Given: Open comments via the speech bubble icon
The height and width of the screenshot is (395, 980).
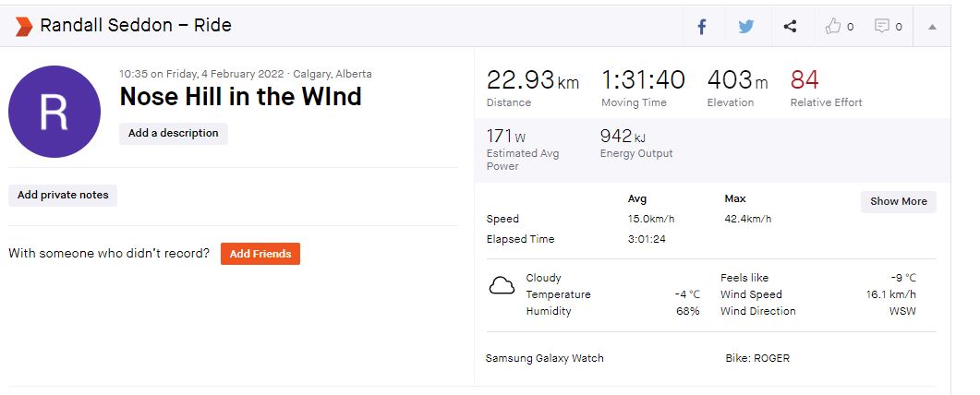Looking at the screenshot, I should click(882, 27).
